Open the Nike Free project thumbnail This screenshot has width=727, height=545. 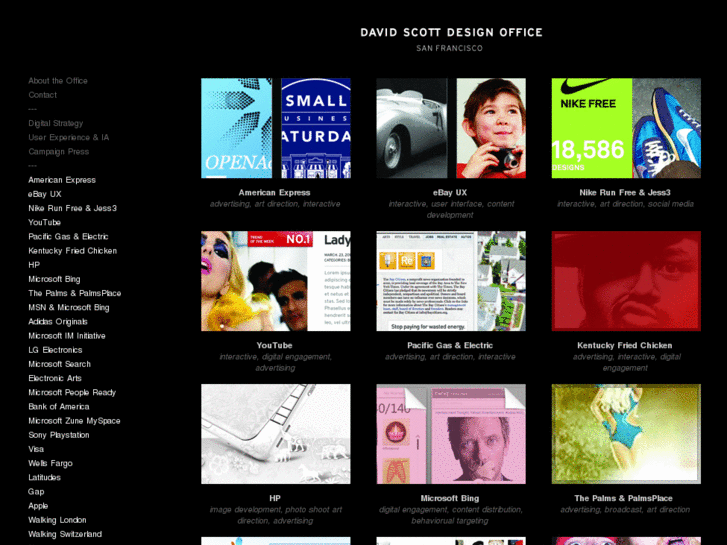[x=625, y=128]
